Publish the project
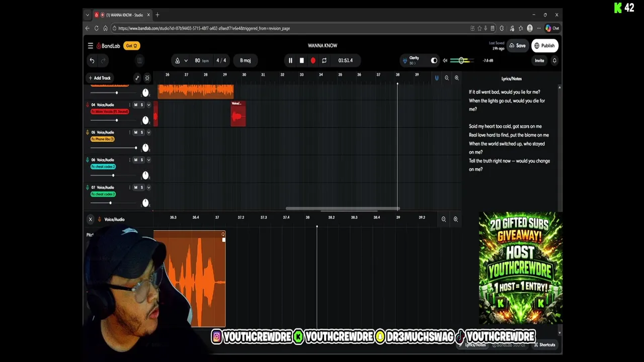Screen dimensions: 644x362 click(545, 46)
